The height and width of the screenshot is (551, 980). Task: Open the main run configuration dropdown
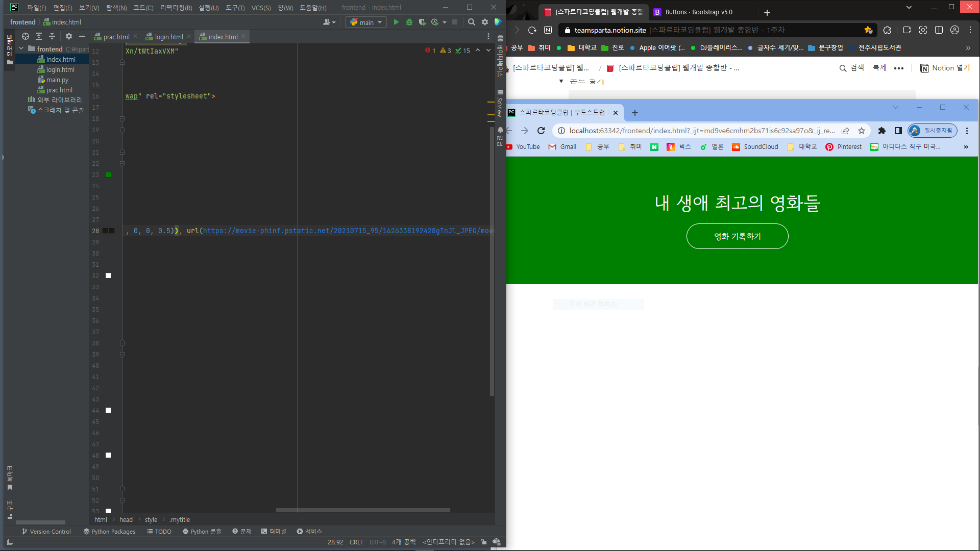tap(366, 22)
